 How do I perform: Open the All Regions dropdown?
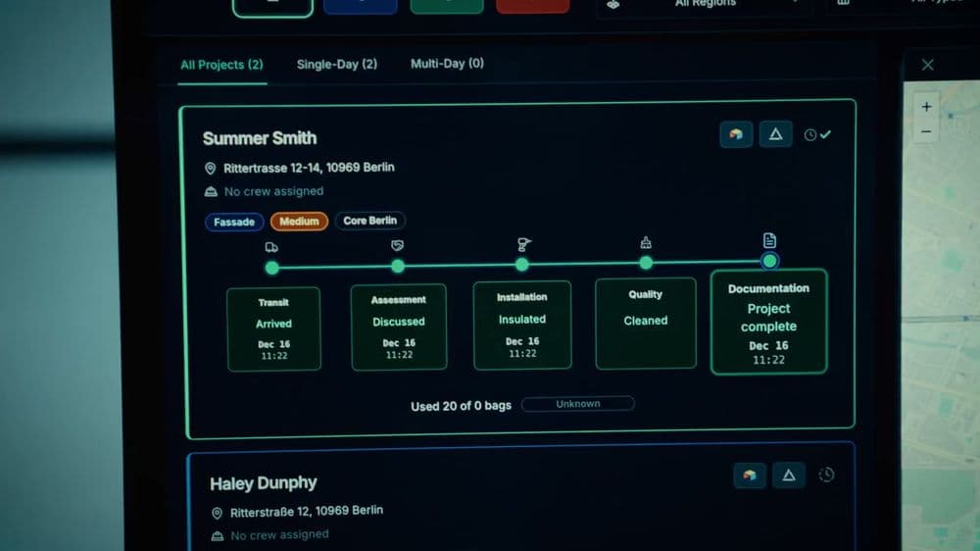pos(707,5)
